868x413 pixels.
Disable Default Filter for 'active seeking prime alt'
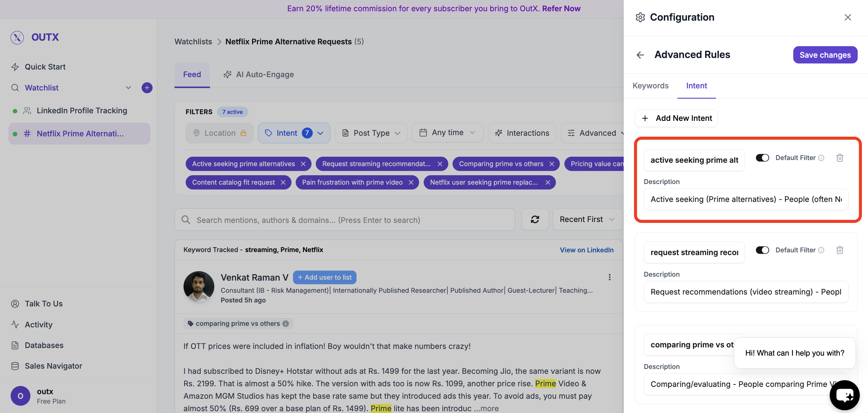coord(763,158)
